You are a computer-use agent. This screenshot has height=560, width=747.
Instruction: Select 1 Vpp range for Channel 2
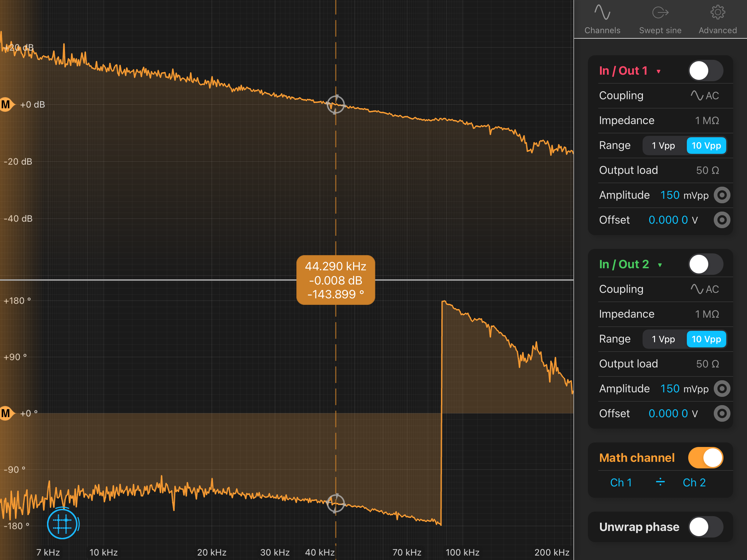tap(664, 339)
